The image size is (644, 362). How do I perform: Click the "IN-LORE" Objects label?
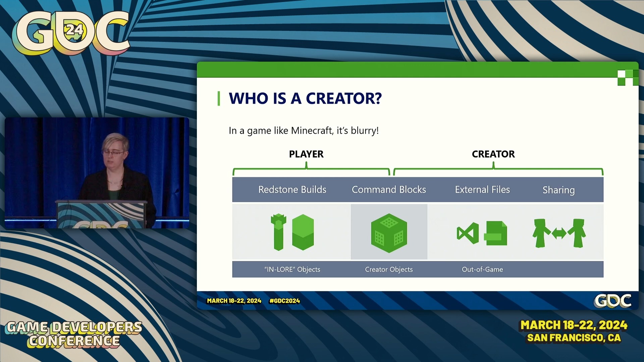point(292,269)
